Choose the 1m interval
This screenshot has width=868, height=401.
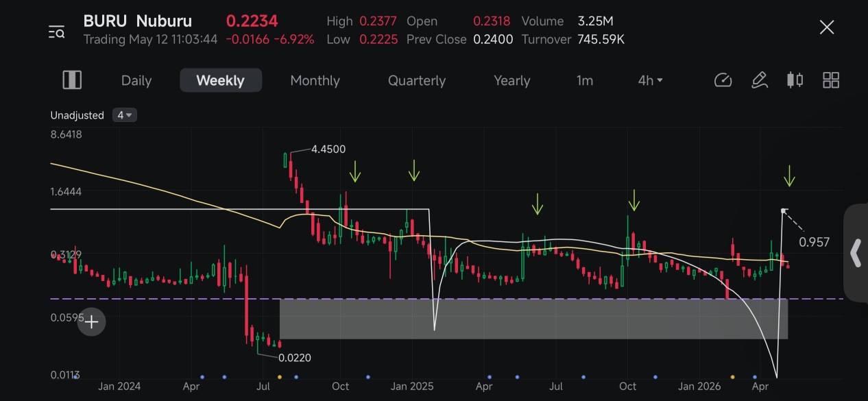coord(584,80)
